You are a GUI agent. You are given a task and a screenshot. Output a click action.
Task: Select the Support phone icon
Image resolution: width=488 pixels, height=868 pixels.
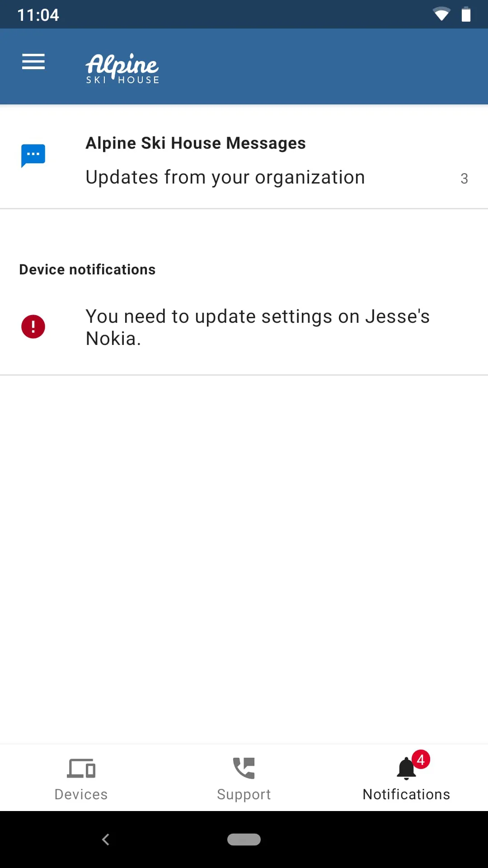tap(244, 768)
